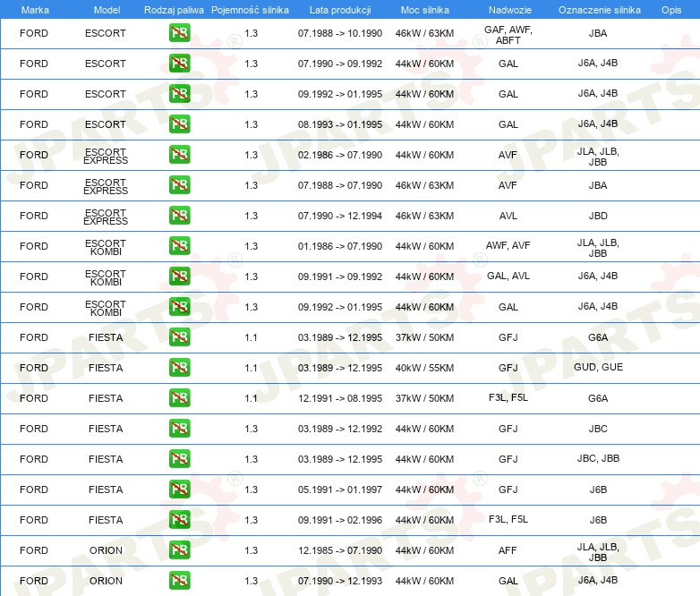Click the engine code cell GUD, GUE

598,367
